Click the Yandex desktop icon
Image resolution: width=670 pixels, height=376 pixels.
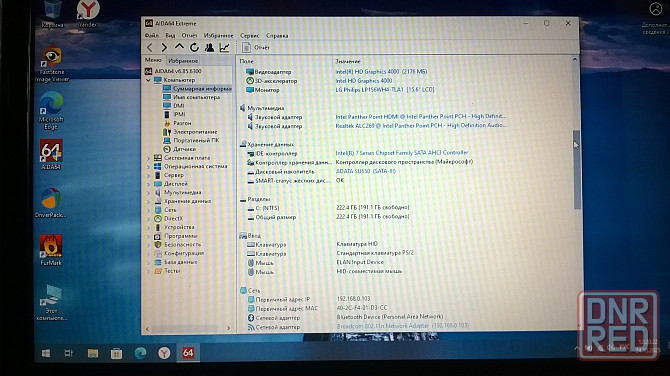tap(88, 14)
